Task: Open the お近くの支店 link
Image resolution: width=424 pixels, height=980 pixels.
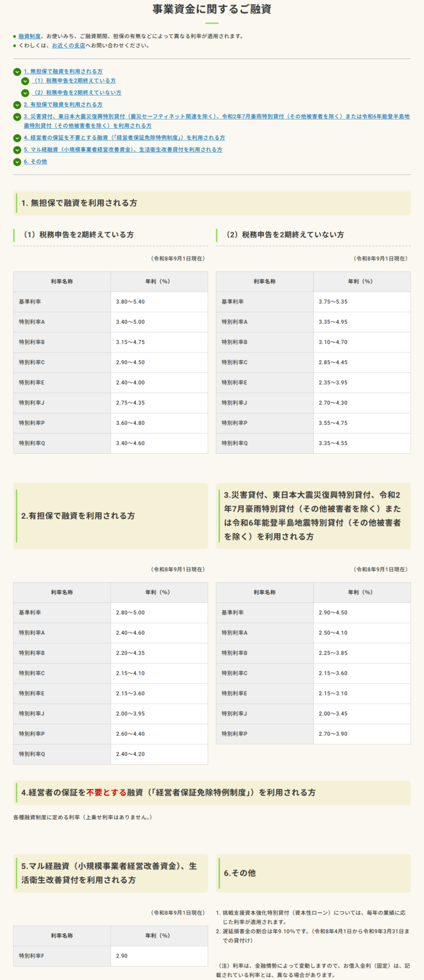Action: point(68,45)
